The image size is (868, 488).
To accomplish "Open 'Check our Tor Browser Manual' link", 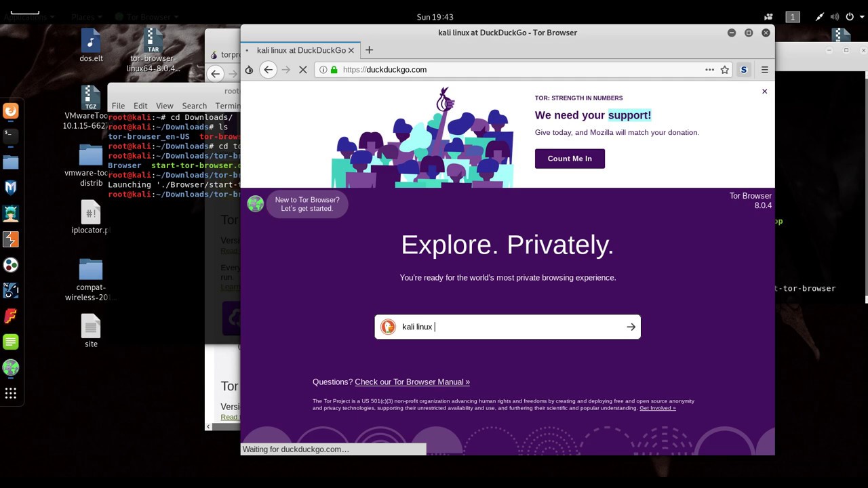I will pos(412,382).
